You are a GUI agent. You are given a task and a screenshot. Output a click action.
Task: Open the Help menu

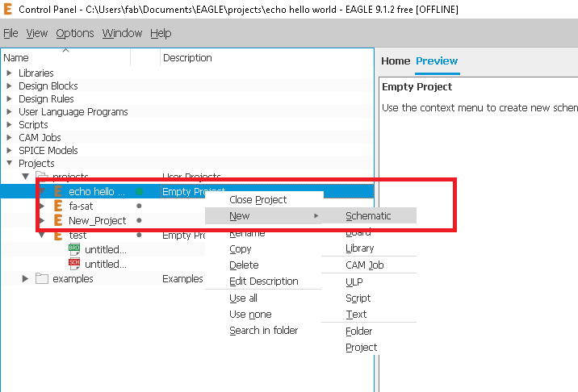161,33
